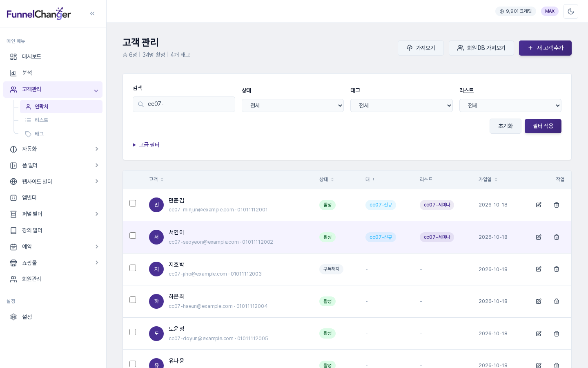This screenshot has width=588, height=368.
Task: Go to 대시보드 in the sidebar
Action: tap(53, 56)
